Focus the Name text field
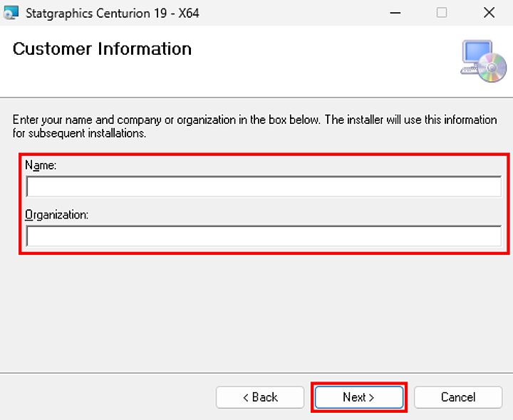Viewport: 513px width, 420px height. (x=264, y=187)
